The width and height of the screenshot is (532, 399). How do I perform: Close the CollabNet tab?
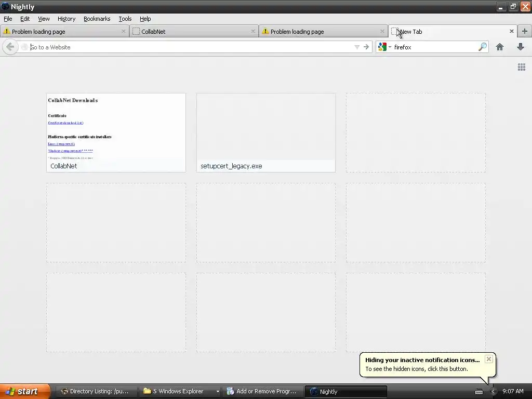[x=253, y=31]
